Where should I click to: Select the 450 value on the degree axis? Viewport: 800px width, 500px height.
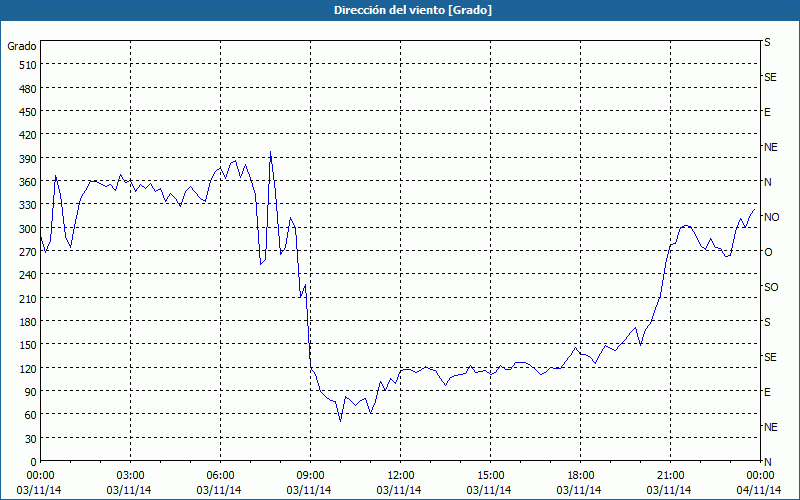(x=28, y=112)
